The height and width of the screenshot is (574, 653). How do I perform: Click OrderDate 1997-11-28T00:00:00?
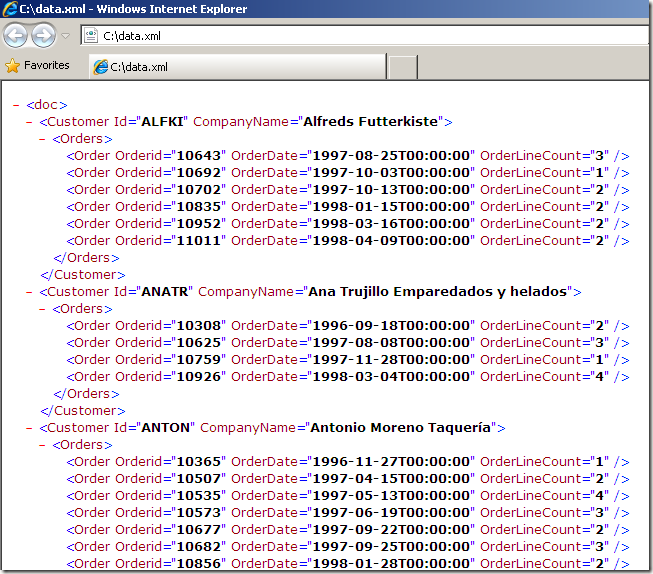391,360
